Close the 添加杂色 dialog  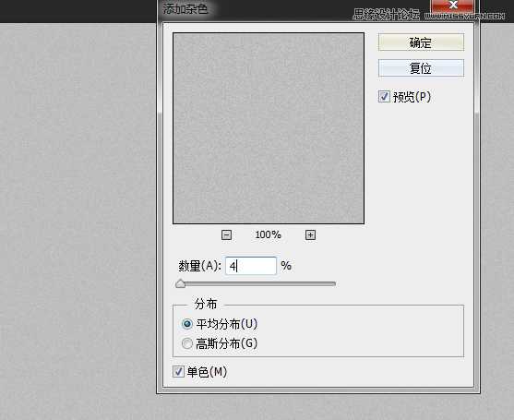tap(453, 6)
